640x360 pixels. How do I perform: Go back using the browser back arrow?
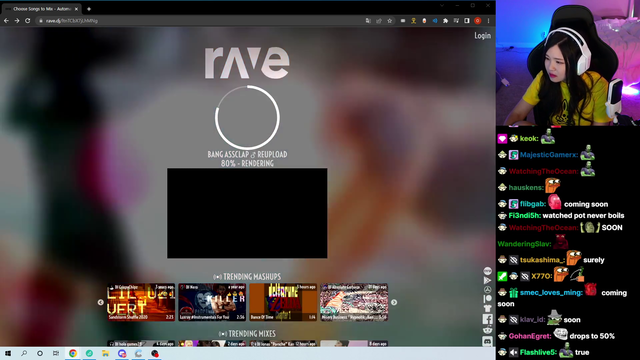(x=6, y=21)
